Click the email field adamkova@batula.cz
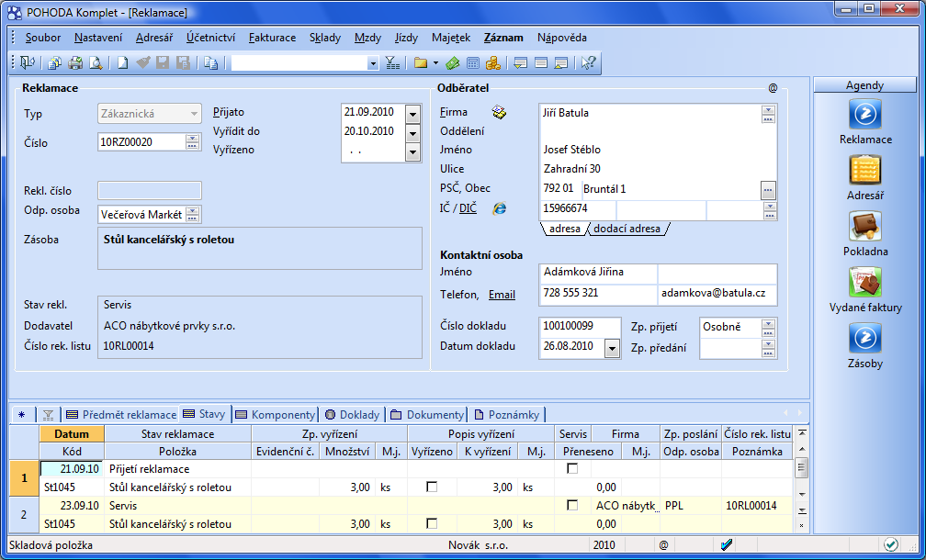The height and width of the screenshot is (560, 926). (717, 293)
